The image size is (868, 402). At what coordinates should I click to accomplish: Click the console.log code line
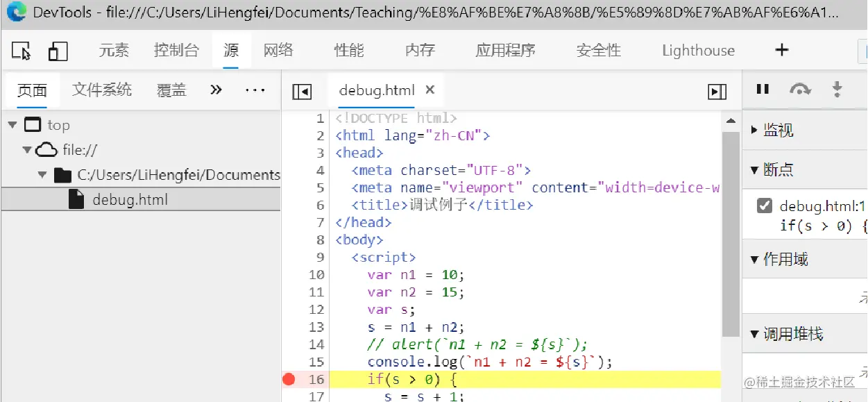coord(491,362)
